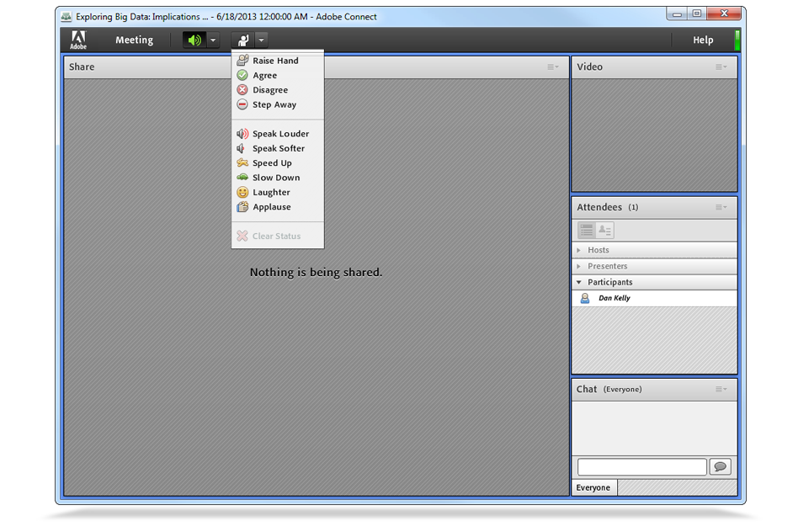This screenshot has height=532, width=798.
Task: Switch to attendee status view
Action: (604, 230)
